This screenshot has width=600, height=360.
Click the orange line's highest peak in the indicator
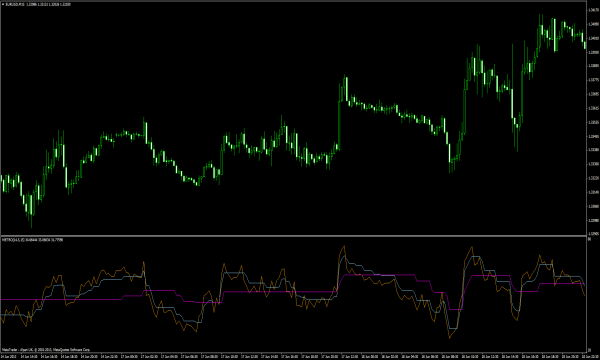pos(344,247)
